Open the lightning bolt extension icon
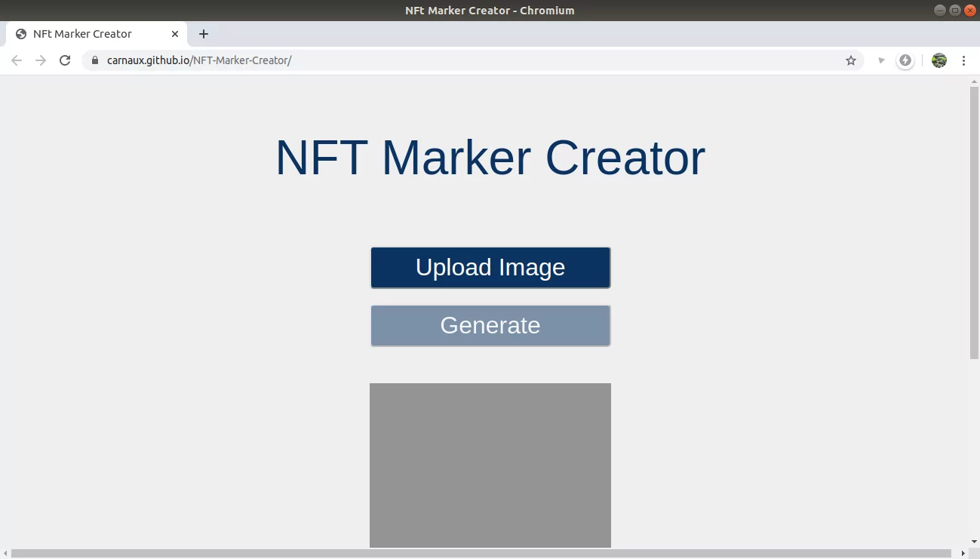The height and width of the screenshot is (559, 980). coord(905,60)
